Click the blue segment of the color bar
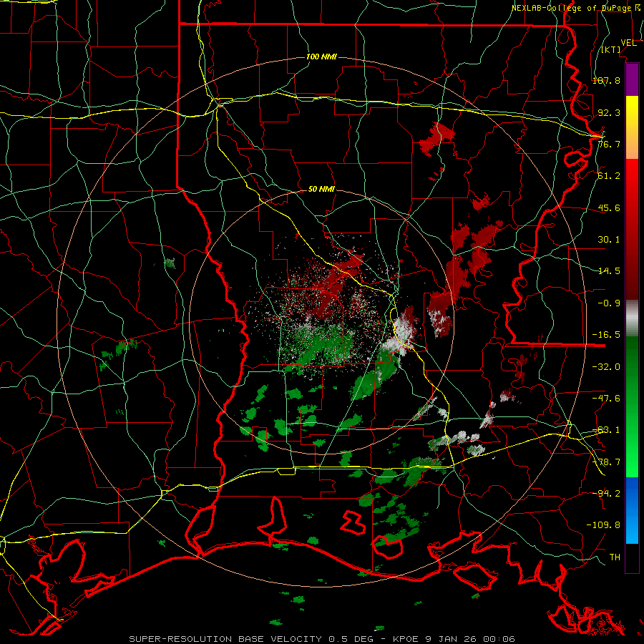The height and width of the screenshot is (644, 644). click(x=632, y=510)
